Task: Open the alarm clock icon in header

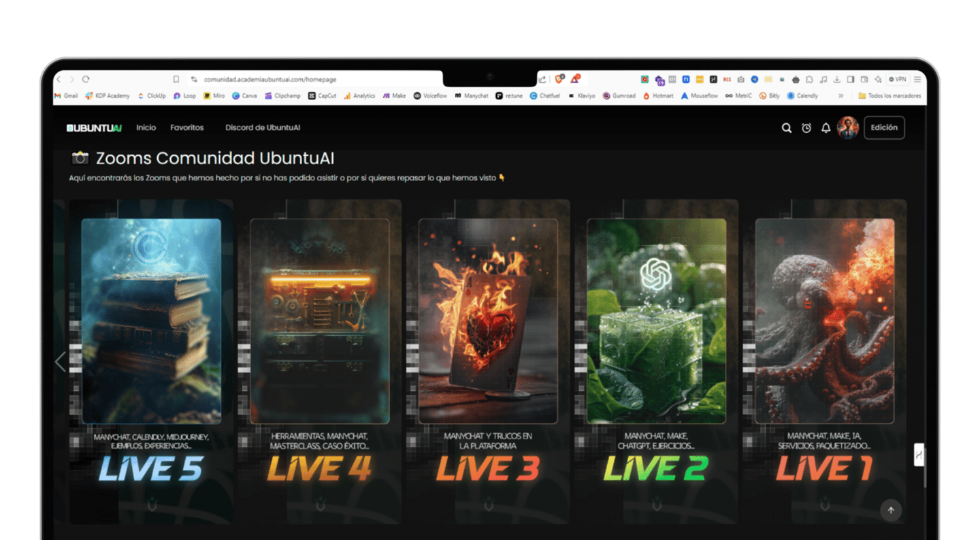Action: (806, 128)
